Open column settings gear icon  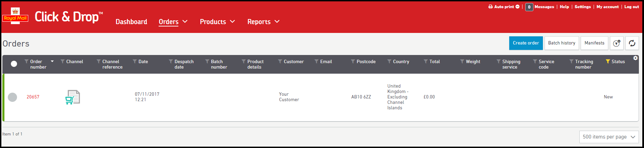coord(635,58)
